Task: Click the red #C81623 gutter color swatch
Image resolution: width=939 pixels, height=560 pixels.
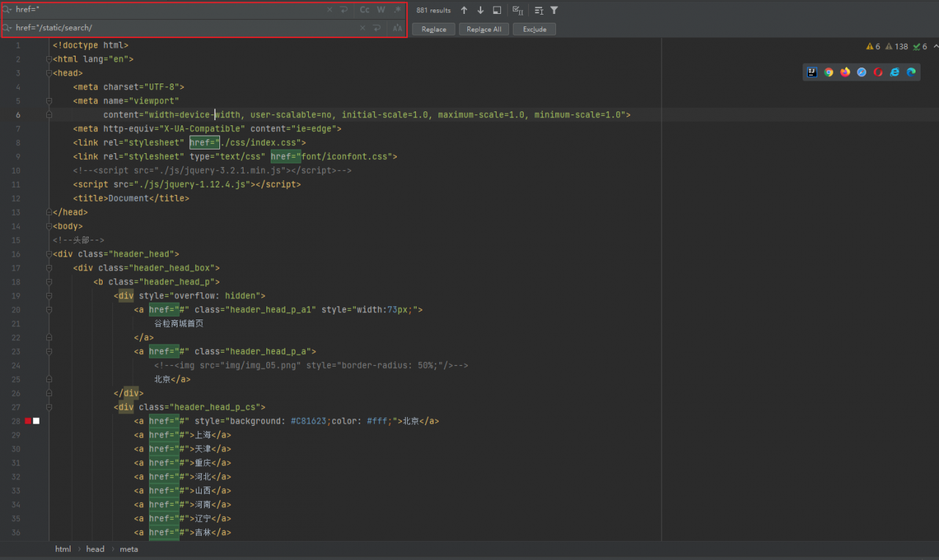Action: coord(28,421)
